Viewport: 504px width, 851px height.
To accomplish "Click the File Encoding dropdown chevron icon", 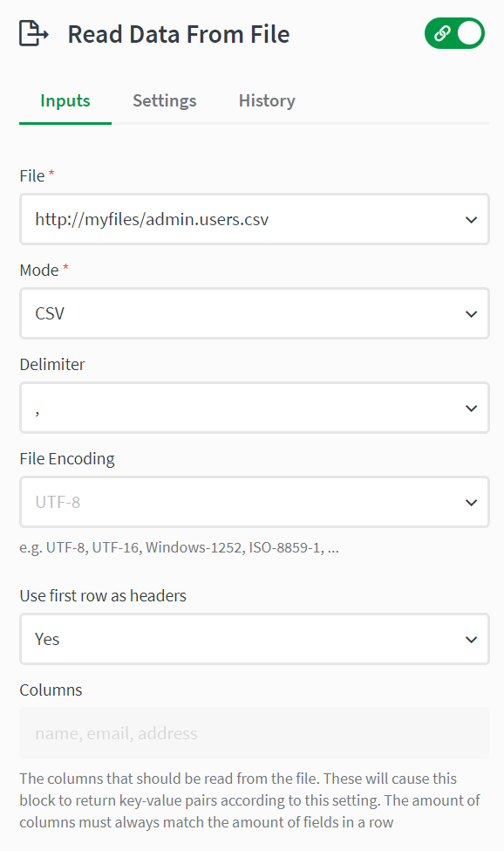I will 471,502.
